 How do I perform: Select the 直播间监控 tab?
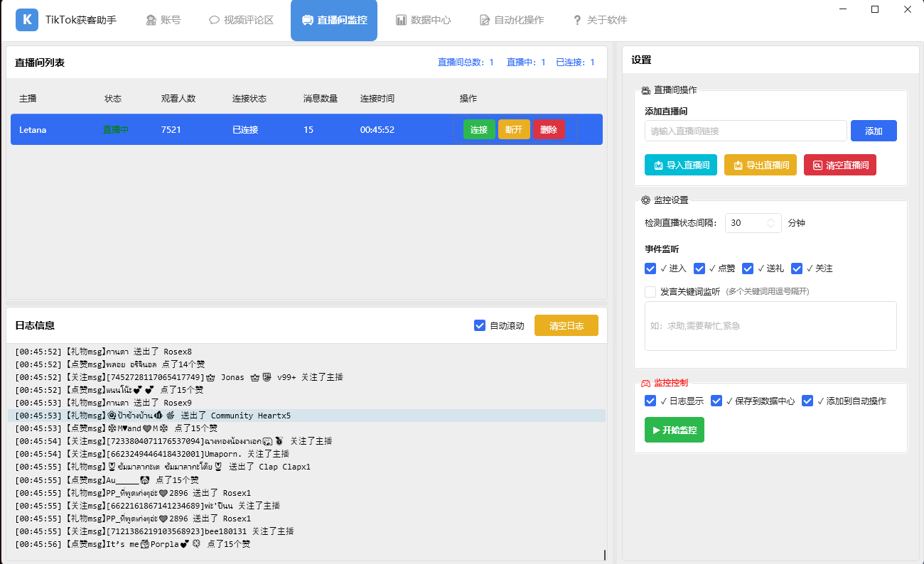(334, 20)
